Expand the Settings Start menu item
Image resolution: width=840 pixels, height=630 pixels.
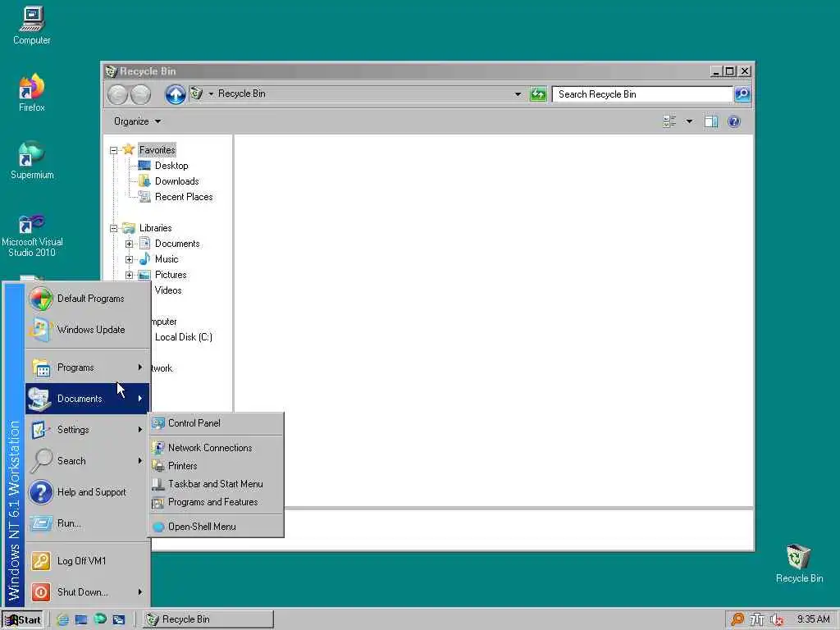coord(87,430)
